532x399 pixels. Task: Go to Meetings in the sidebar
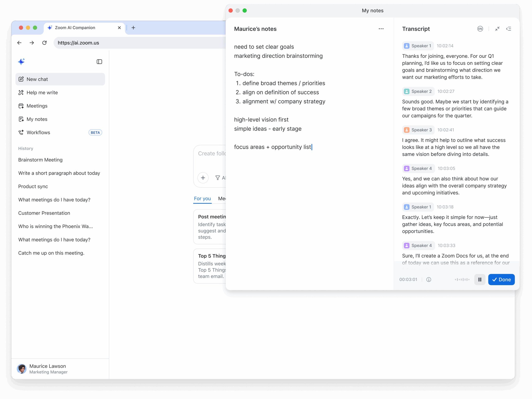coord(60,106)
